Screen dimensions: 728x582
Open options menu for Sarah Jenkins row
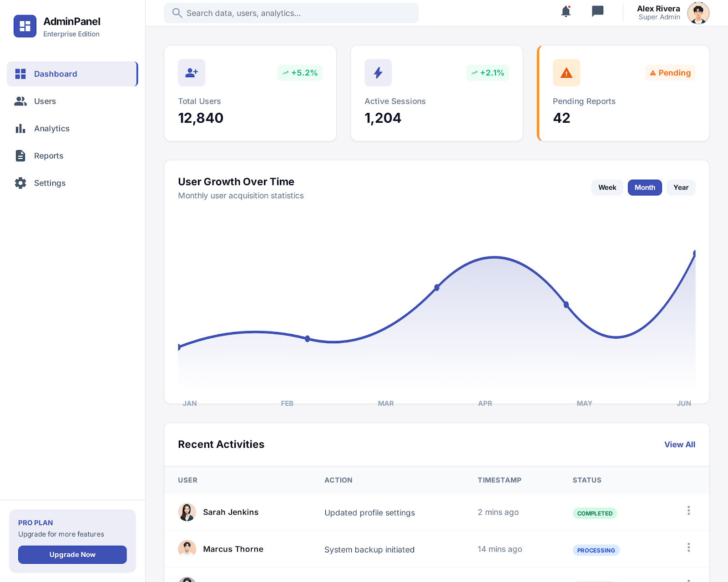pos(689,511)
